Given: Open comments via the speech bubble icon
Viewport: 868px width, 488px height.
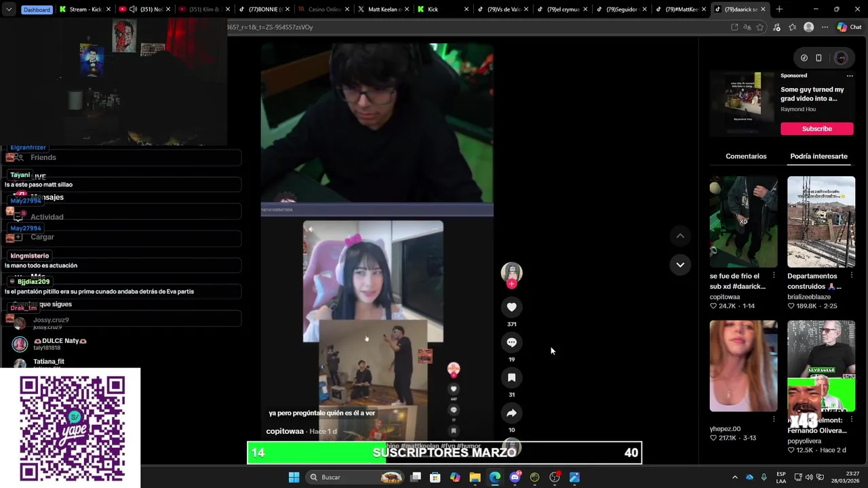Looking at the screenshot, I should coord(511,342).
